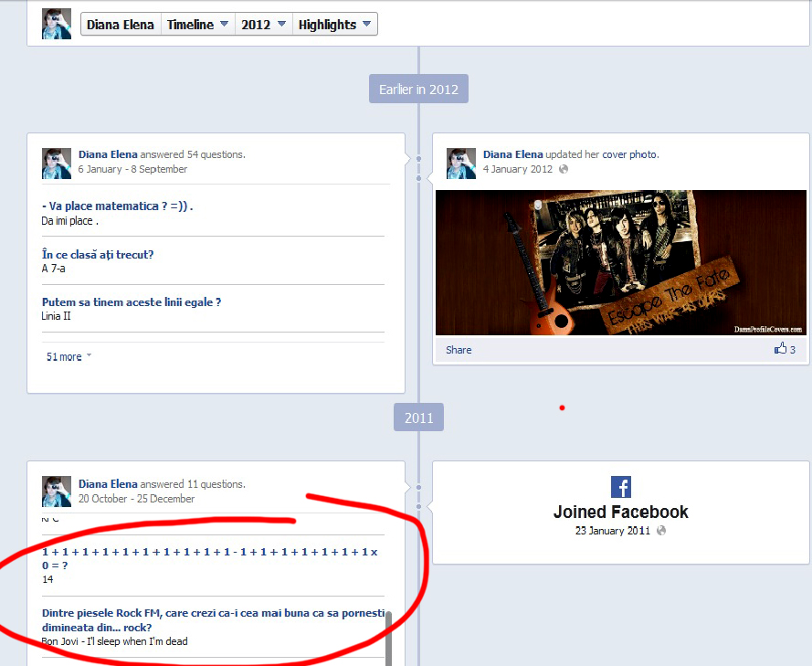Expand the 51 more questions list
Image resolution: width=812 pixels, height=666 pixels.
click(x=69, y=357)
